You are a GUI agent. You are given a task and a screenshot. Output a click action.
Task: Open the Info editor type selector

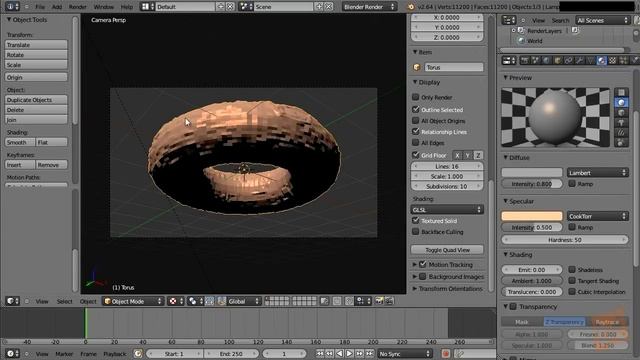coord(12,7)
